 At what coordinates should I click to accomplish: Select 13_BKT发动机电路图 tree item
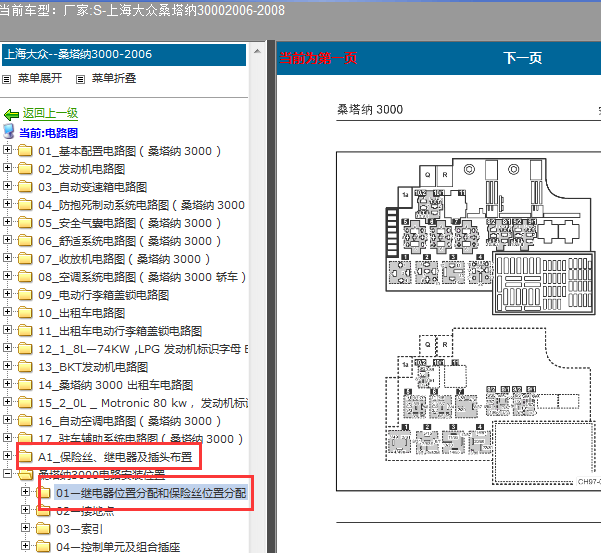(93, 367)
